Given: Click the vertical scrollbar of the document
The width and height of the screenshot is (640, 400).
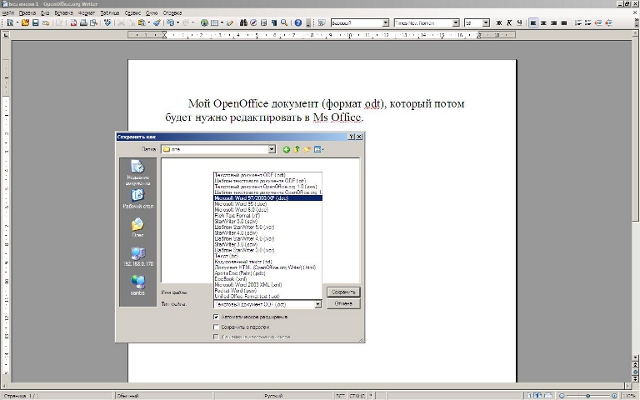Looking at the screenshot, I should click(x=635, y=196).
